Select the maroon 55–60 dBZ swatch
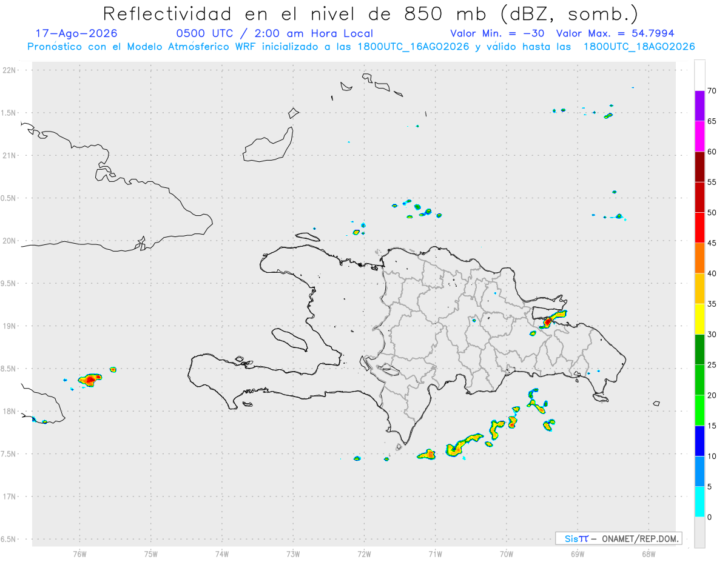Screen dimensions: 728x562 [699, 167]
